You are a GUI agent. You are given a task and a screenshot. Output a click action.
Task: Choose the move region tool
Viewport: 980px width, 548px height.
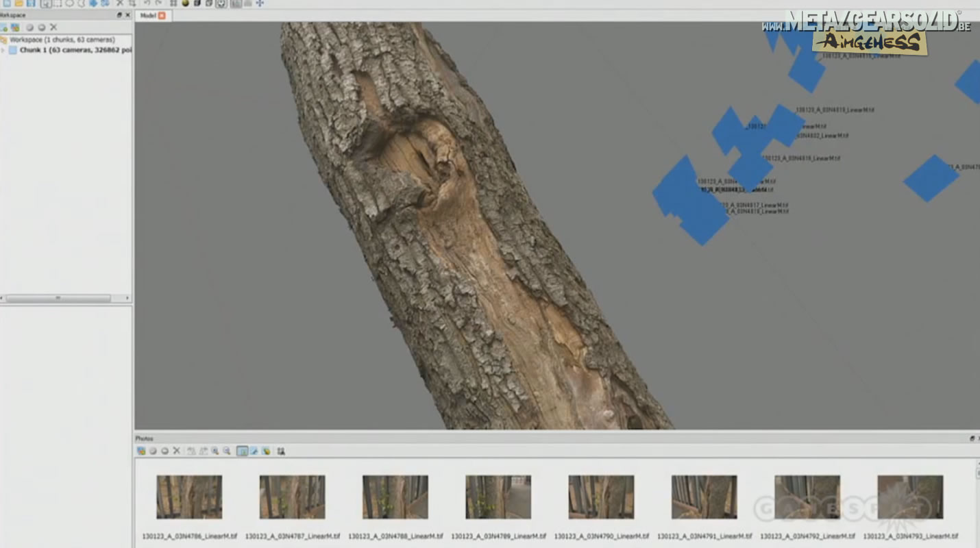click(x=93, y=3)
